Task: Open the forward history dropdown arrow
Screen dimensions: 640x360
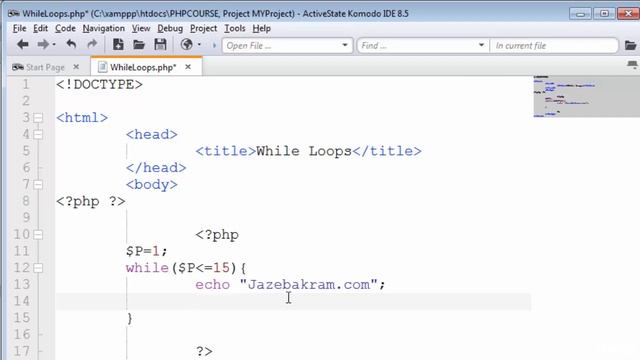Action: pyautogui.click(x=54, y=44)
